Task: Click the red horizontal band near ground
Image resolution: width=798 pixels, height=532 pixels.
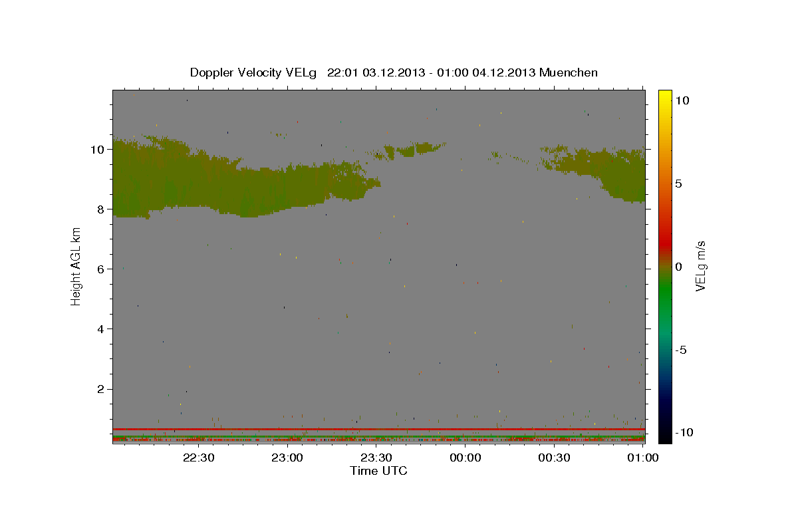Action: click(378, 429)
